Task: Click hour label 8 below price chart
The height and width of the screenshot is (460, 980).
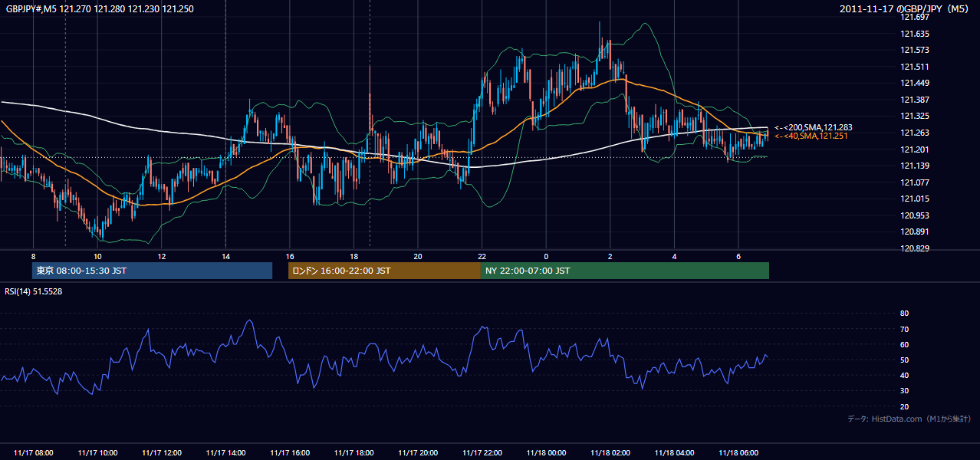Action: 33,256
